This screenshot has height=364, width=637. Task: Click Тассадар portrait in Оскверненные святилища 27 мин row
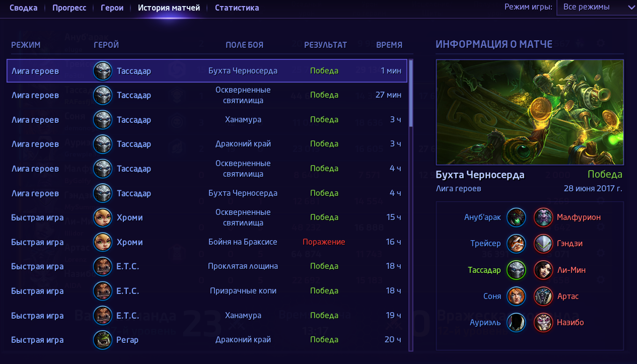(x=103, y=95)
